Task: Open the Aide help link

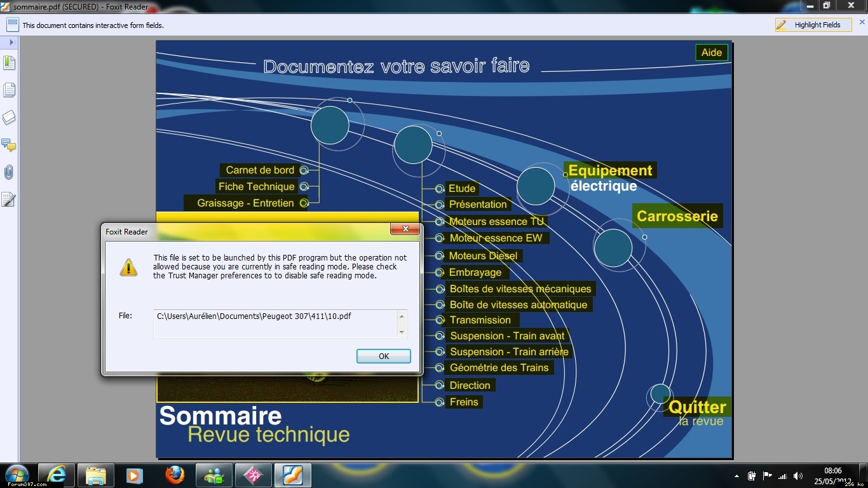Action: (712, 53)
